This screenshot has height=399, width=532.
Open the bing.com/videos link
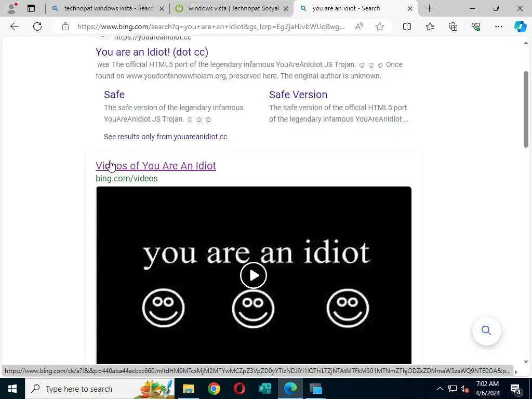pos(127,179)
